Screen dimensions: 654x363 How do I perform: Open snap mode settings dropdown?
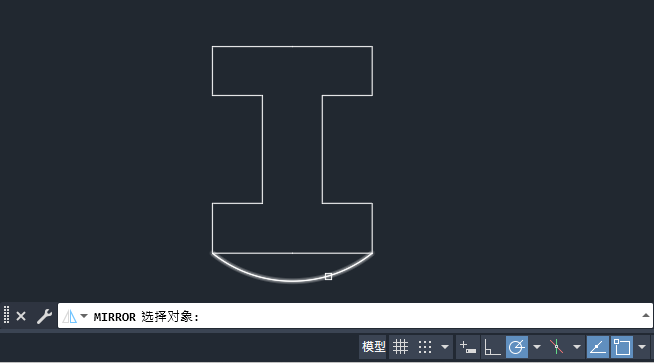click(x=445, y=347)
